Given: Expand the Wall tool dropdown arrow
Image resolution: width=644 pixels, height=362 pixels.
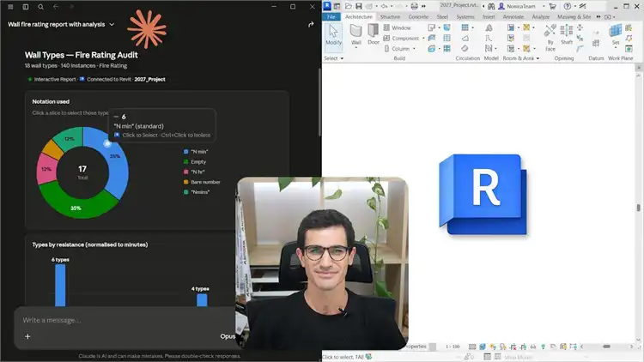Looking at the screenshot, I should pos(356,48).
